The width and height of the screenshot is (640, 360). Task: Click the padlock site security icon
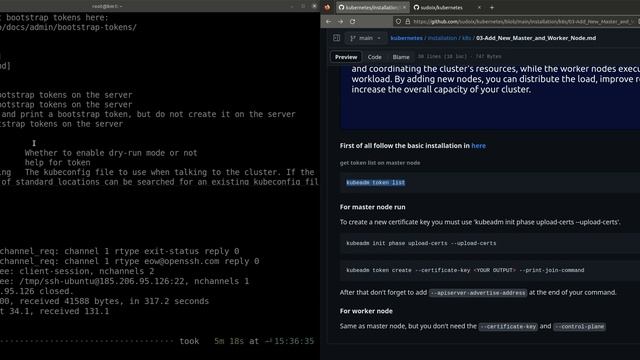tap(407, 22)
